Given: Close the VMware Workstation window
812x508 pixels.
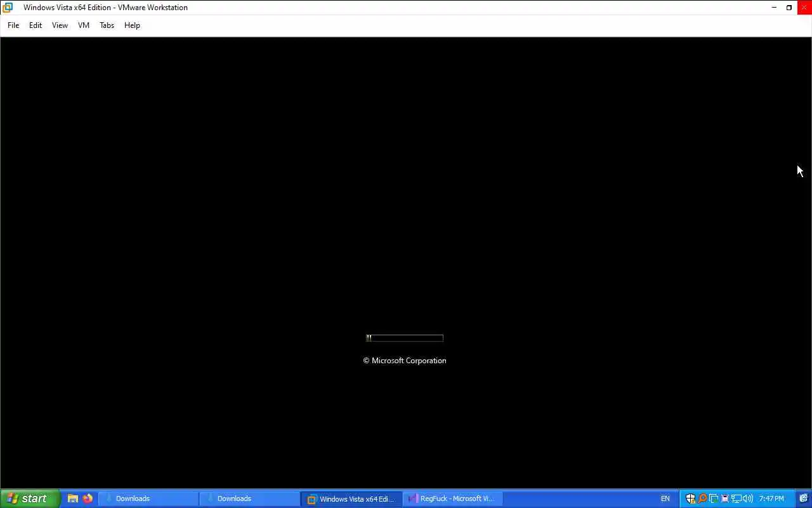Looking at the screenshot, I should coord(804,8).
